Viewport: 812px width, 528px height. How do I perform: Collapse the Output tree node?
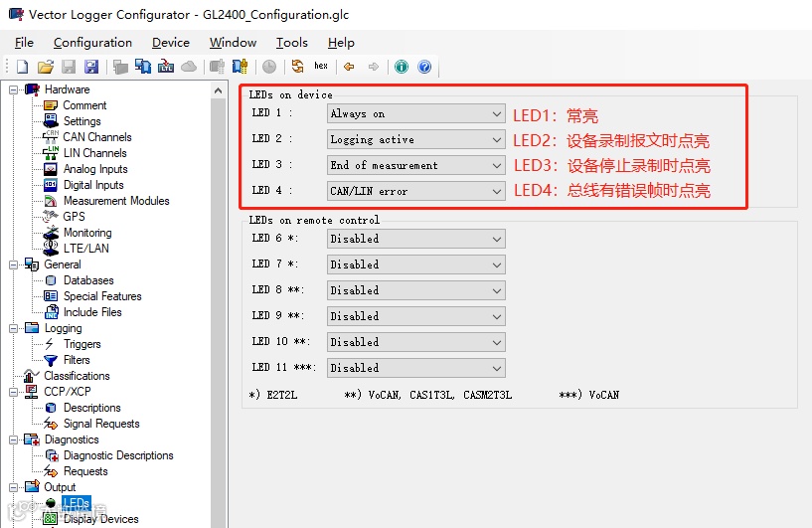click(14, 487)
